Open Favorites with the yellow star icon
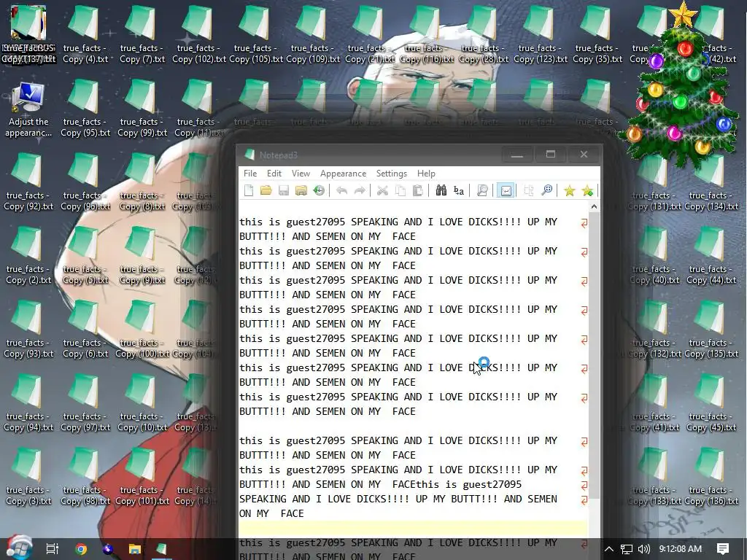This screenshot has width=747, height=560. (x=569, y=191)
